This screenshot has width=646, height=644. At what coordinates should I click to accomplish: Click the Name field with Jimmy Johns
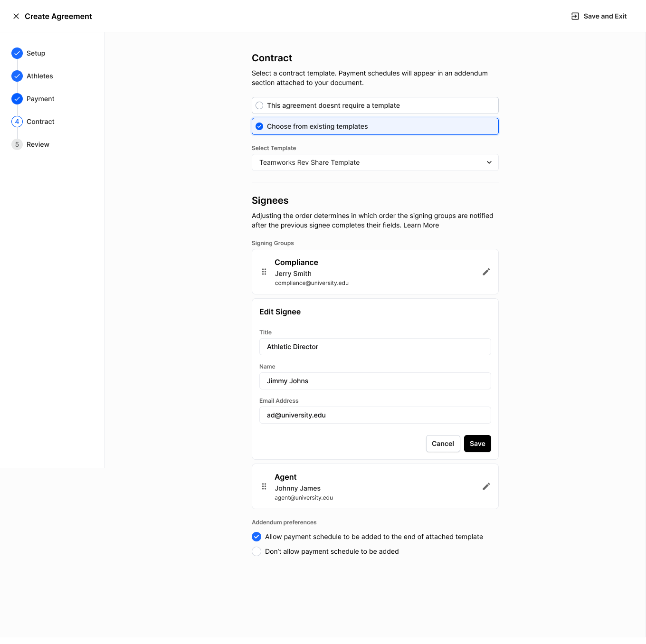click(x=375, y=381)
